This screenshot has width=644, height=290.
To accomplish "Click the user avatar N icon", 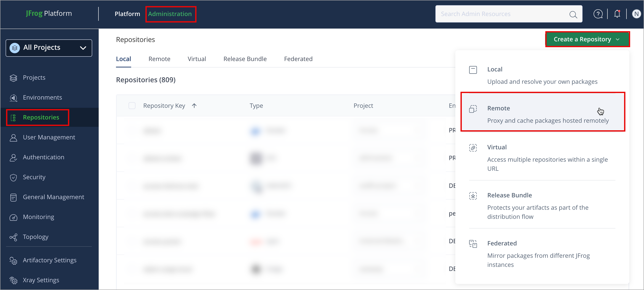I will click(636, 14).
